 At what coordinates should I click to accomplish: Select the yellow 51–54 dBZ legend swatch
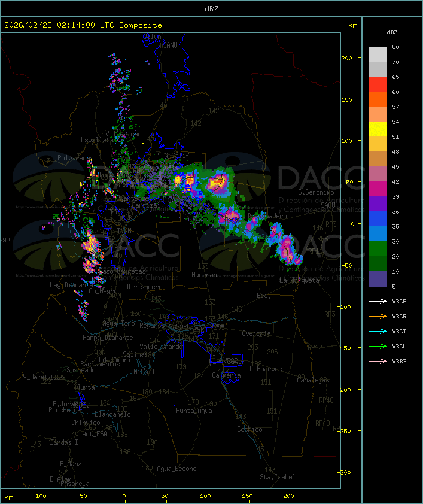point(378,129)
